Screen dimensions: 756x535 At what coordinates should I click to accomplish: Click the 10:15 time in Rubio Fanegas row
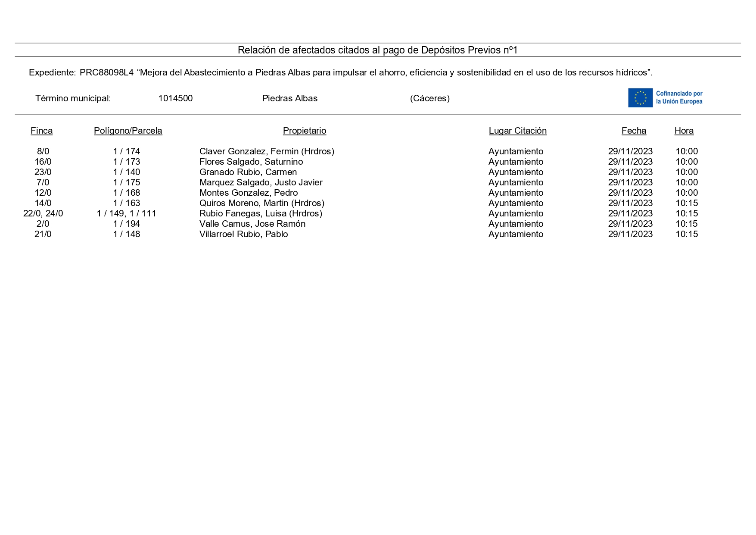[687, 213]
